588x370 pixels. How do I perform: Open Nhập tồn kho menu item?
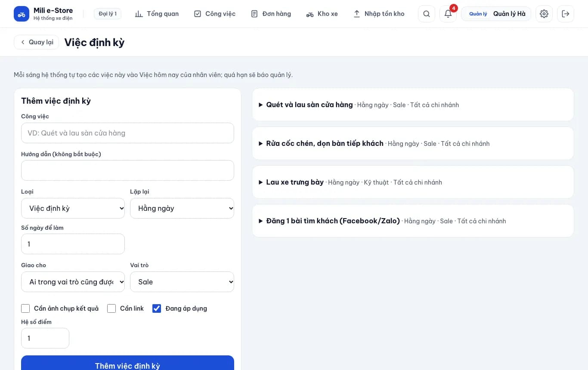coord(379,14)
